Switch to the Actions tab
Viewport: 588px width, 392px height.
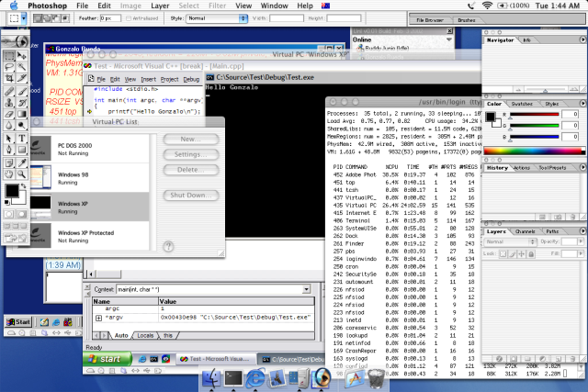tap(521, 168)
